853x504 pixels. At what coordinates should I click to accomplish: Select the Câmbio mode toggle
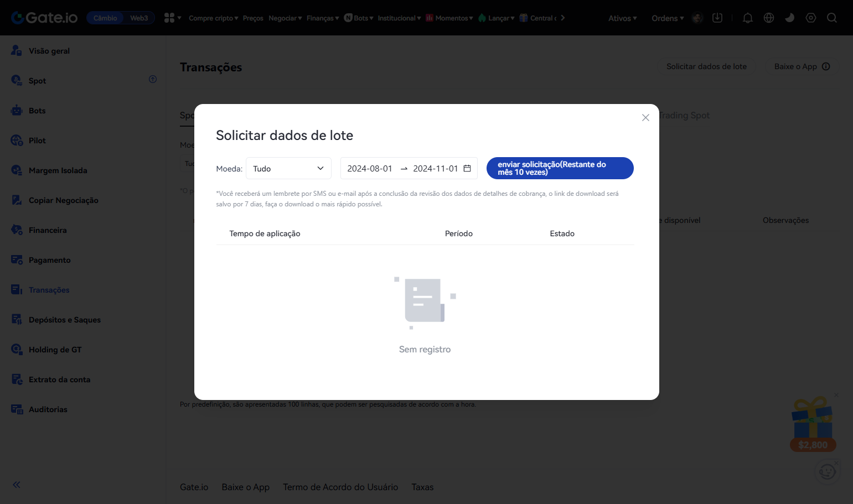pos(105,18)
